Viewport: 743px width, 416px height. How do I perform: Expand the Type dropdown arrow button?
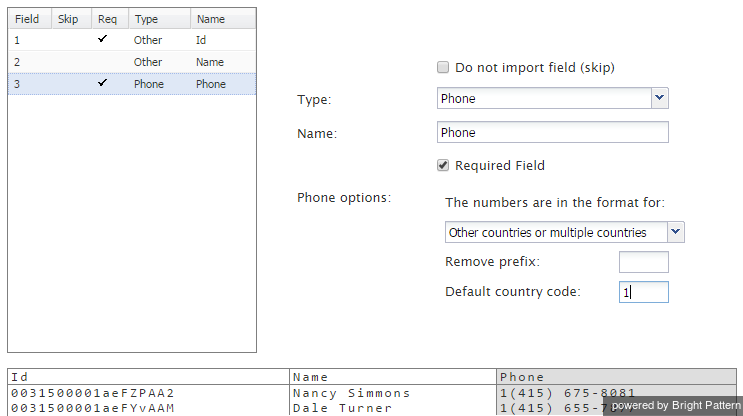pos(660,98)
